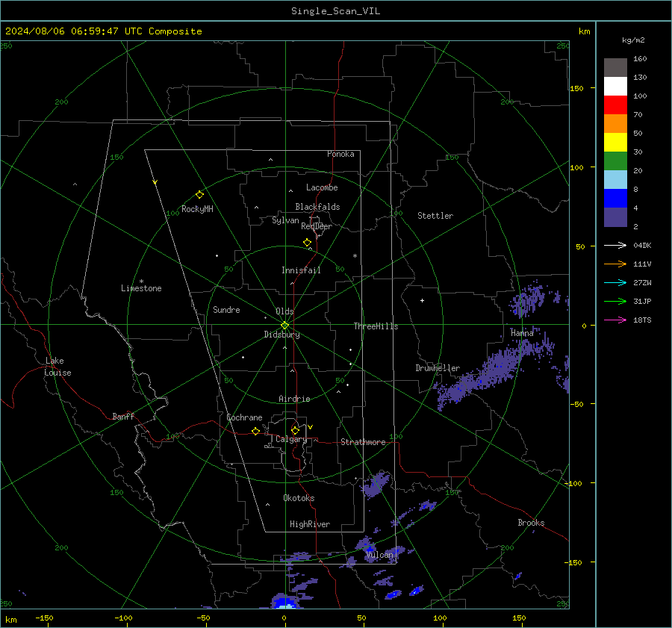Click the HighRiver town label
This screenshot has height=628, width=672.
(310, 524)
